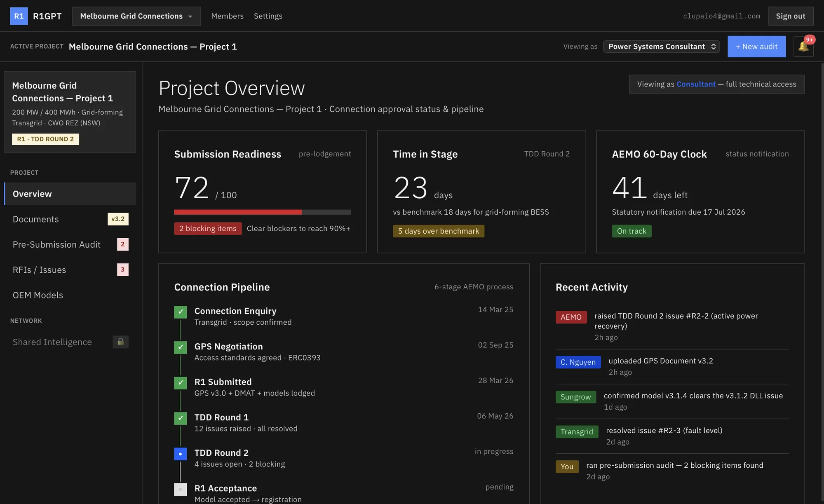824x504 pixels.
Task: Click "Clear blockers to reach 90%+" text
Action: (299, 228)
